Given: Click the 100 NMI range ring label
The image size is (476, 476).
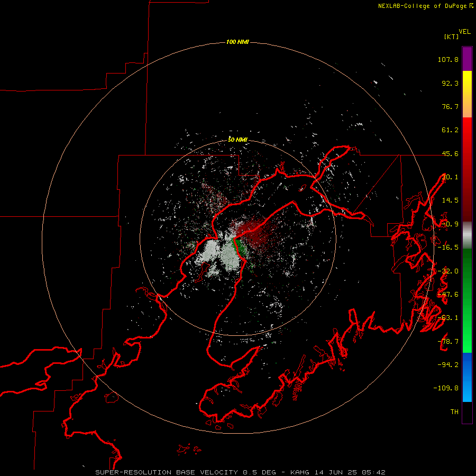Looking at the screenshot, I should pos(237,42).
